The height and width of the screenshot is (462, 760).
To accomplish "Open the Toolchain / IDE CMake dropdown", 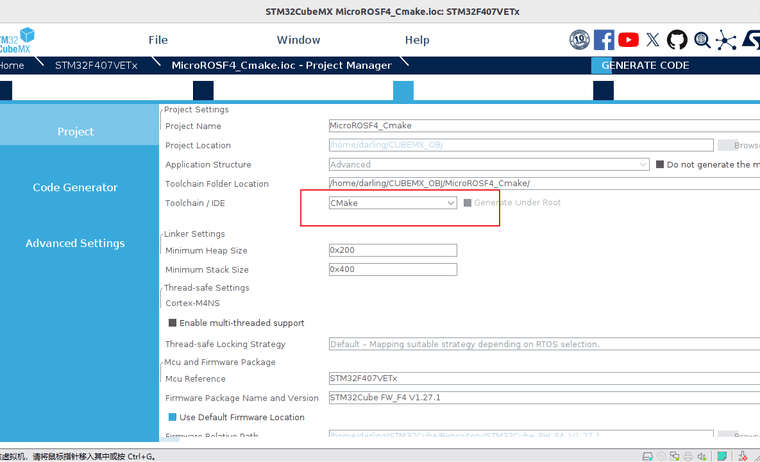I will click(393, 203).
